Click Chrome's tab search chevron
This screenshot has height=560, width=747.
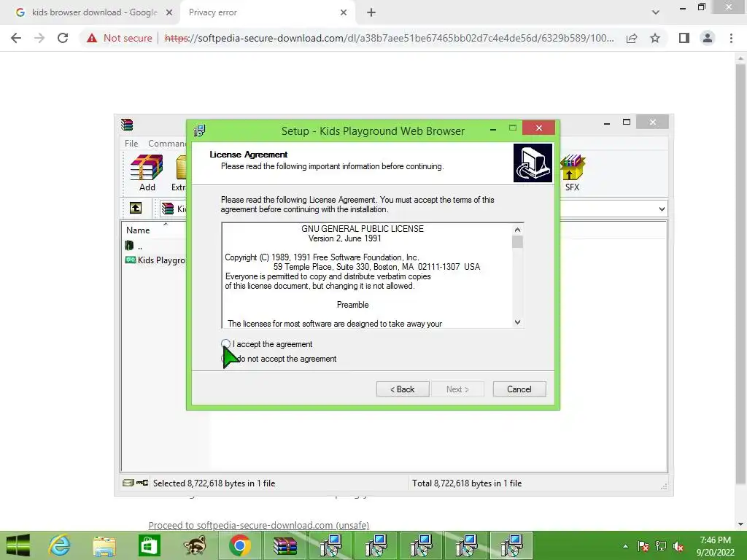pyautogui.click(x=656, y=13)
